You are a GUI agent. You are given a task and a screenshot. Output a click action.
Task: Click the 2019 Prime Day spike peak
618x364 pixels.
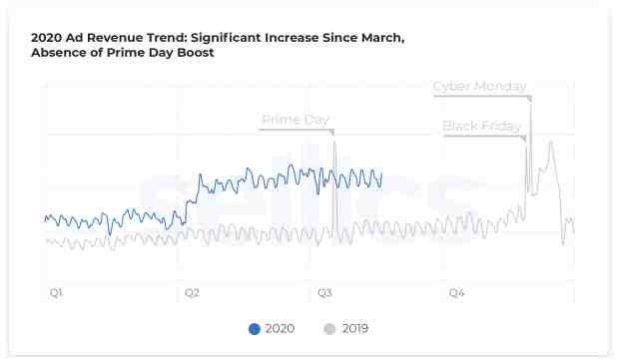click(334, 143)
